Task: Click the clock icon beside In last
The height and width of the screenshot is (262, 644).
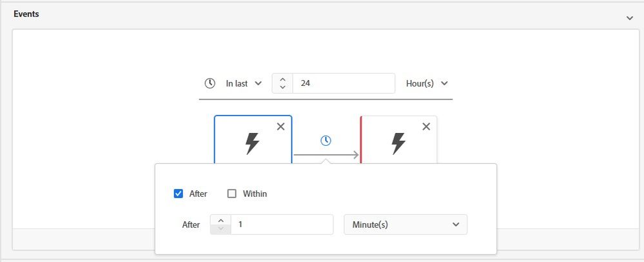Action: [x=210, y=83]
